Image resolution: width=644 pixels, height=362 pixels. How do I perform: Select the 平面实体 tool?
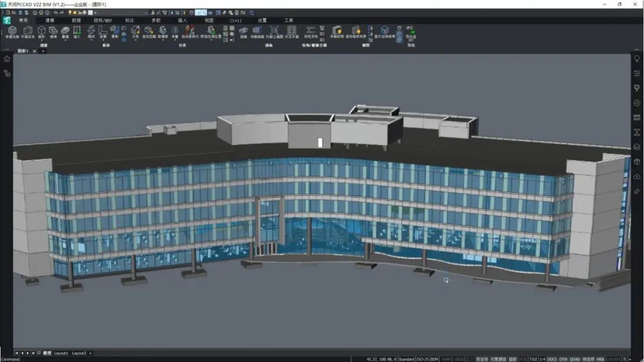[27, 32]
